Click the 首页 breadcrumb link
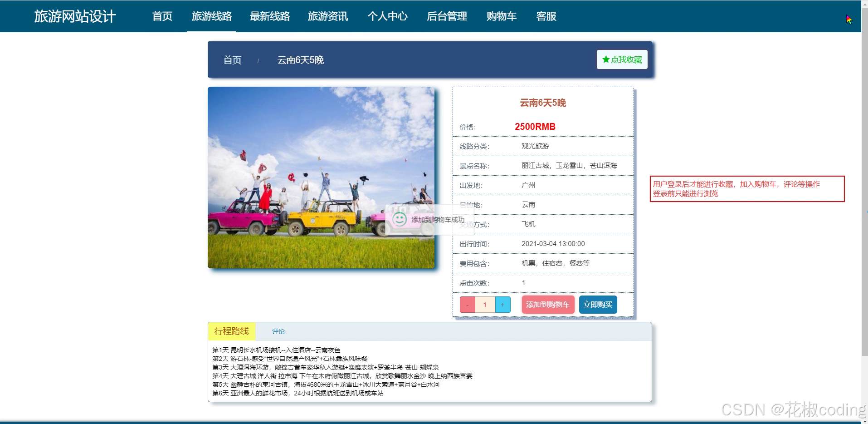Image resolution: width=868 pixels, height=424 pixels. [232, 60]
